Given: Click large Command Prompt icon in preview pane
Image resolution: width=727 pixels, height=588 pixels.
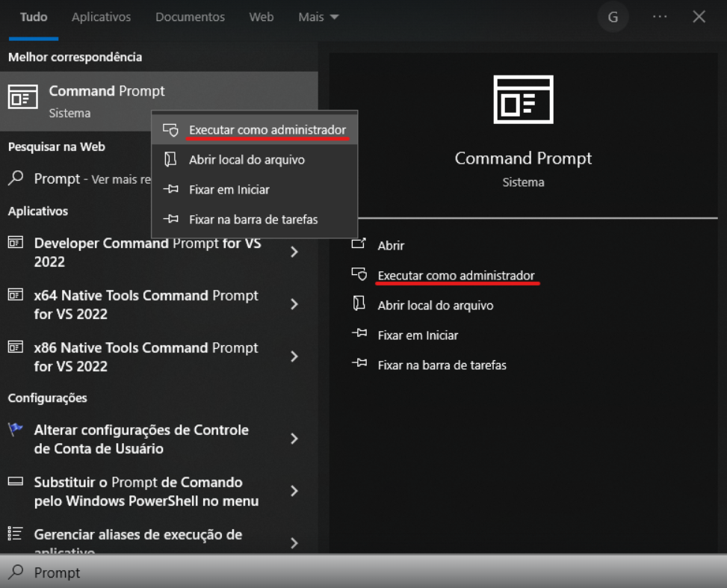Looking at the screenshot, I should click(x=523, y=99).
